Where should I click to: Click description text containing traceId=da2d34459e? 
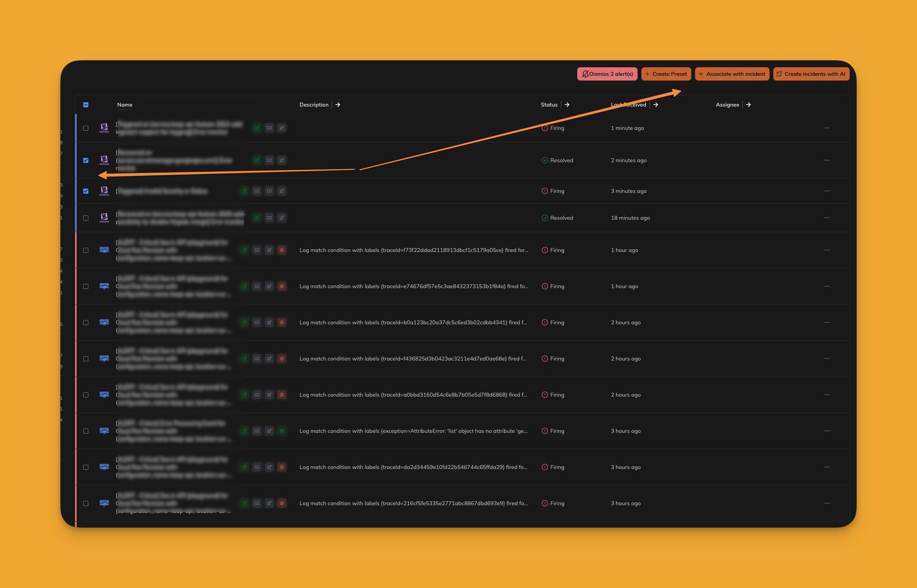[x=414, y=467]
